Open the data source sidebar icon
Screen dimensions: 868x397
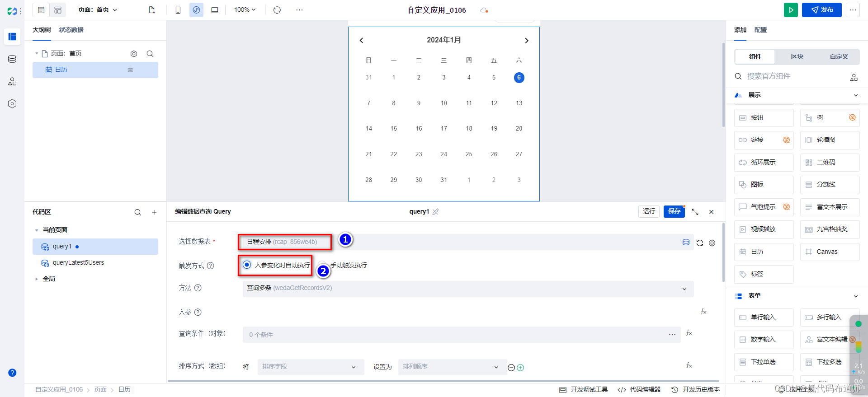pos(12,59)
